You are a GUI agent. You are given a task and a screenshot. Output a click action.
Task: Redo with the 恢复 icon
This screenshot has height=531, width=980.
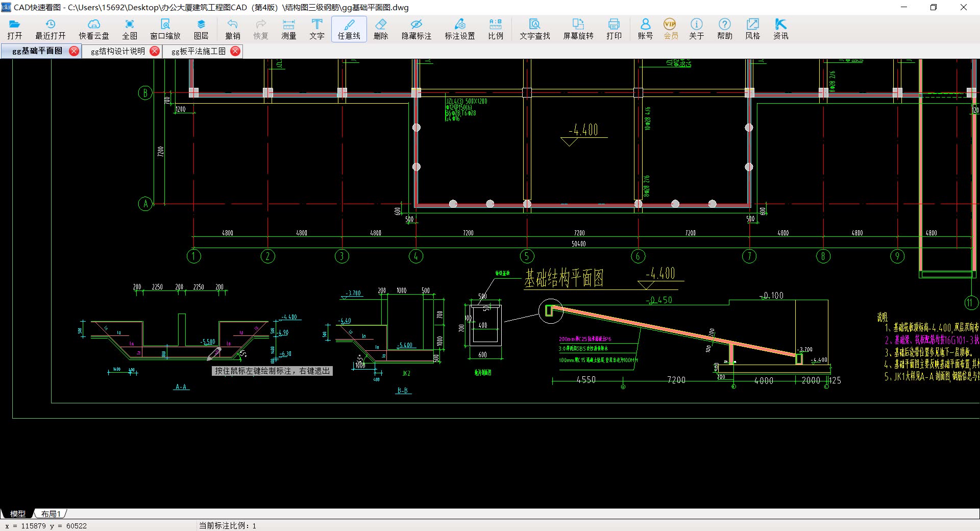[x=261, y=29]
